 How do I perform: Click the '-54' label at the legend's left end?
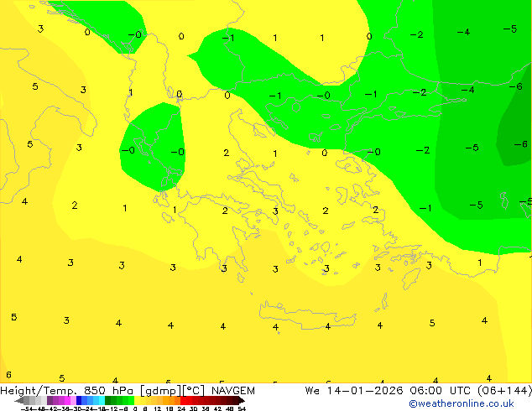(x=27, y=408)
